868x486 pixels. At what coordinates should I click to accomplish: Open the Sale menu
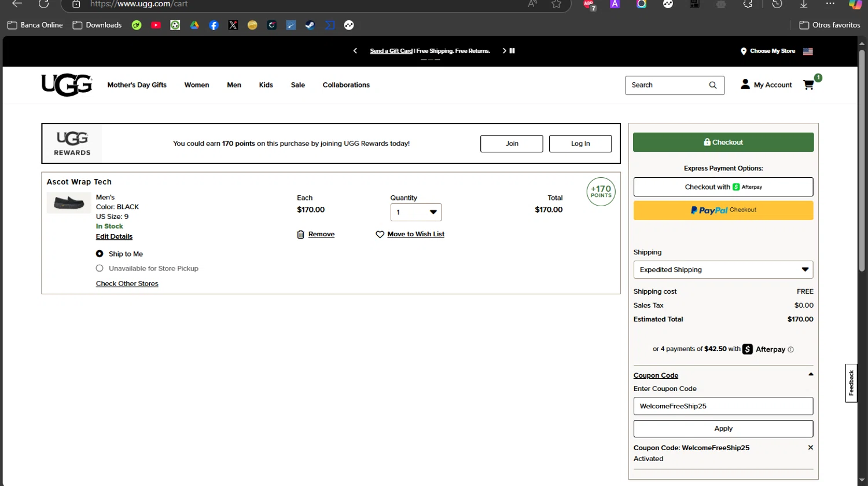pos(297,85)
